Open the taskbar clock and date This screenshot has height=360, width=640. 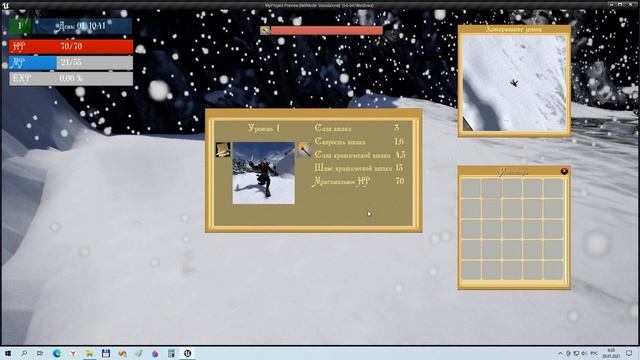pyautogui.click(x=611, y=353)
